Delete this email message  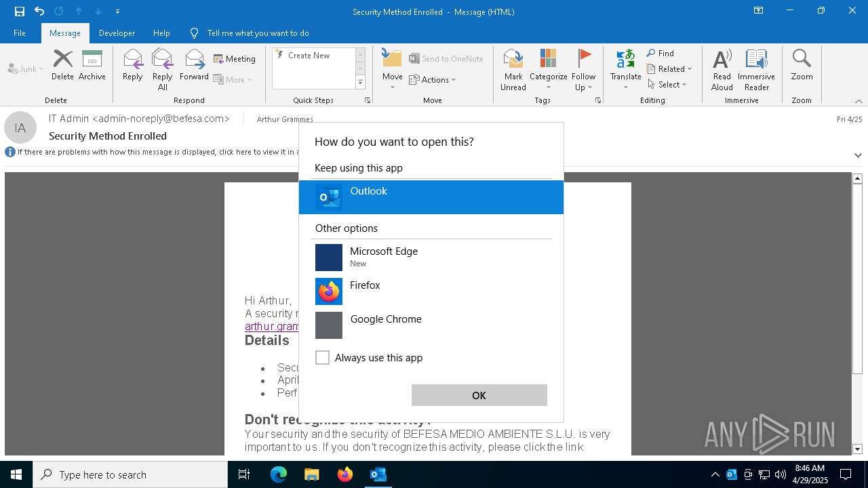click(x=62, y=65)
